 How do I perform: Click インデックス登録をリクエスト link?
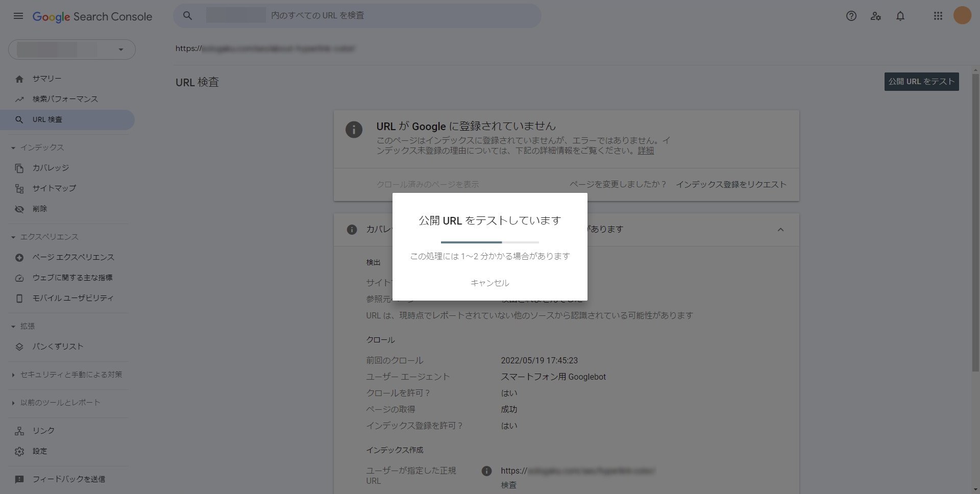pos(730,184)
